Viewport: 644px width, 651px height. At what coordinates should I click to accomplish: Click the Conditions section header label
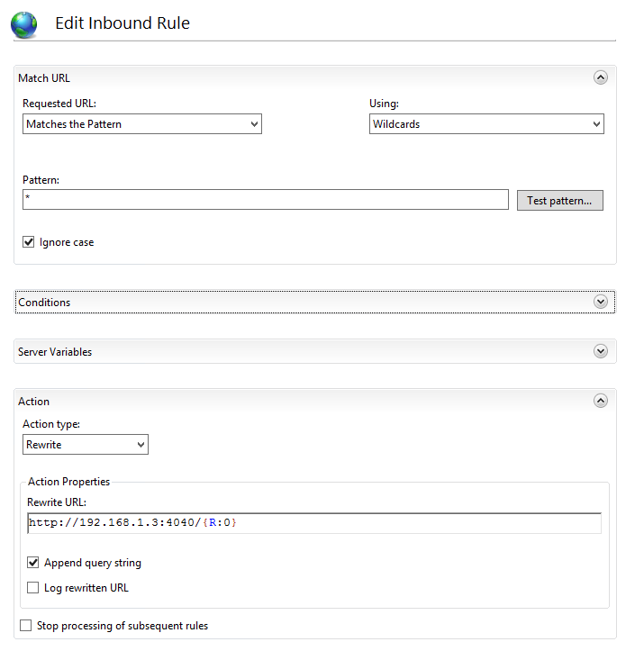pyautogui.click(x=44, y=303)
